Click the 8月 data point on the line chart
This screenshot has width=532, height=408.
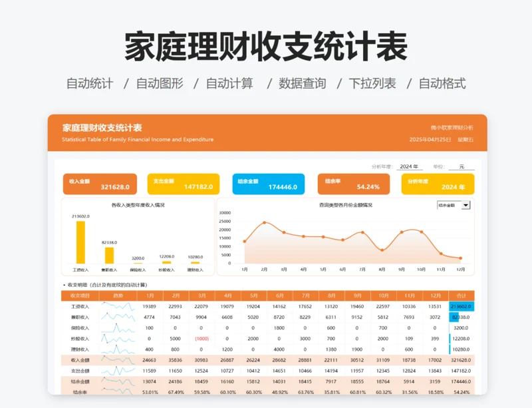(382, 250)
